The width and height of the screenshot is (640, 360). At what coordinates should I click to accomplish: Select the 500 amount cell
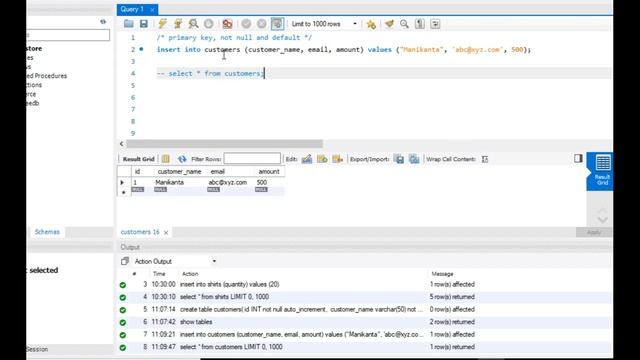tap(262, 182)
